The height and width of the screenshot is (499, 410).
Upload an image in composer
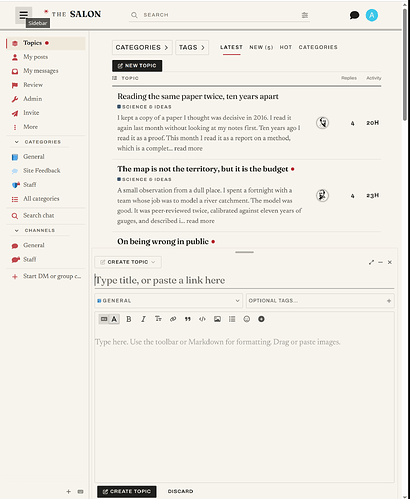[217, 319]
